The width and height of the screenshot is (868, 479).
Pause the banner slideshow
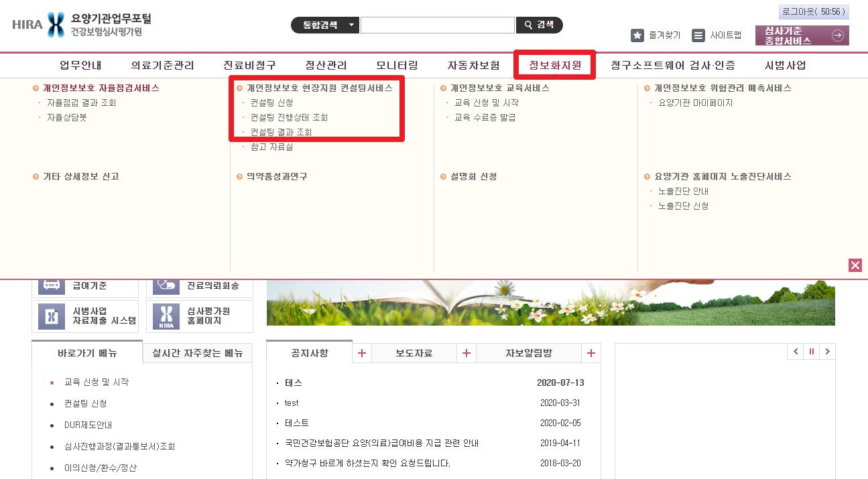[812, 352]
